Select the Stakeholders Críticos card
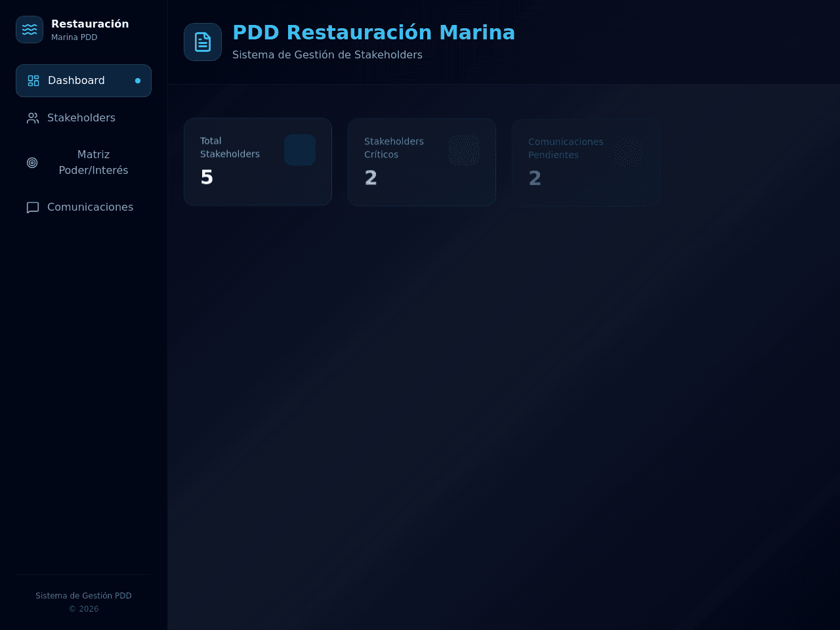Image resolution: width=840 pixels, height=630 pixels. [422, 162]
